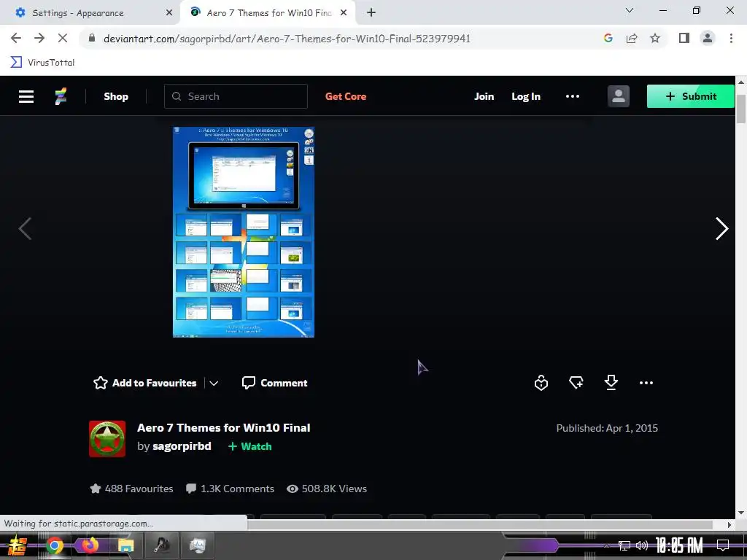Click the Watch button next to sagorpirbd

(x=249, y=446)
